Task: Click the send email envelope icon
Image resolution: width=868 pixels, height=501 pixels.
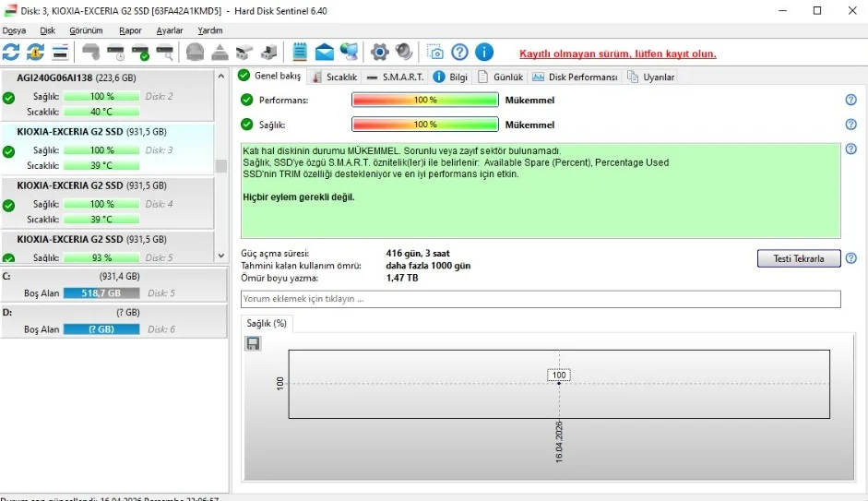Action: [x=325, y=52]
